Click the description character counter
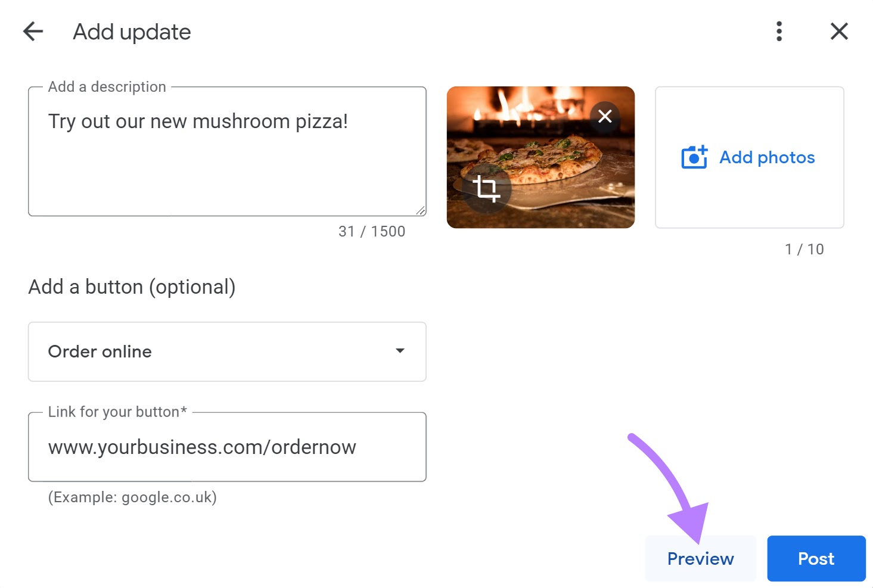This screenshot has width=873, height=588. 371,231
